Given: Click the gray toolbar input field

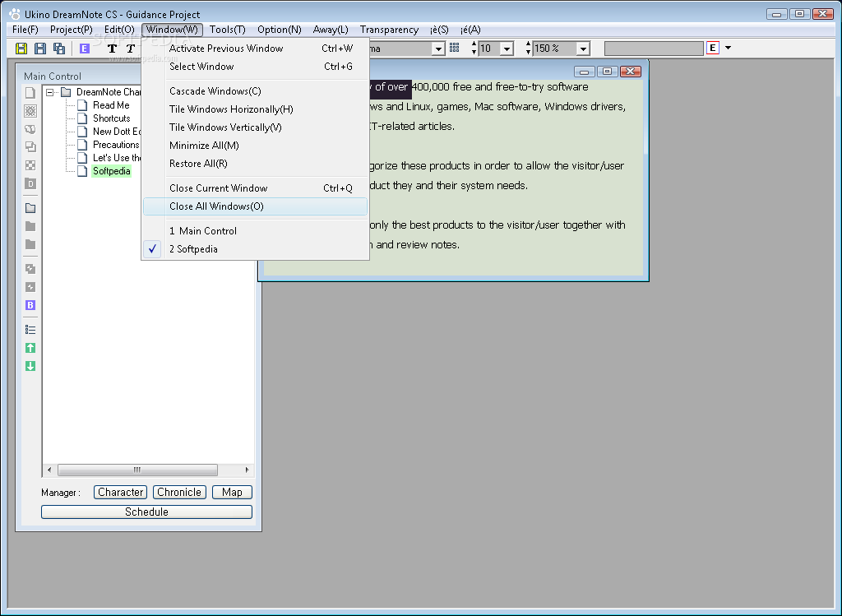Looking at the screenshot, I should [654, 49].
